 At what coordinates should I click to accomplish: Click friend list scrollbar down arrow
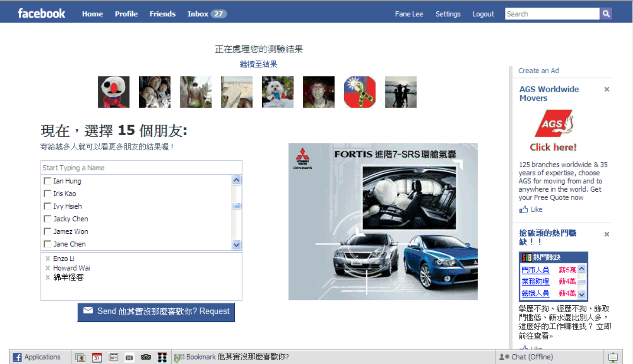[x=236, y=245]
